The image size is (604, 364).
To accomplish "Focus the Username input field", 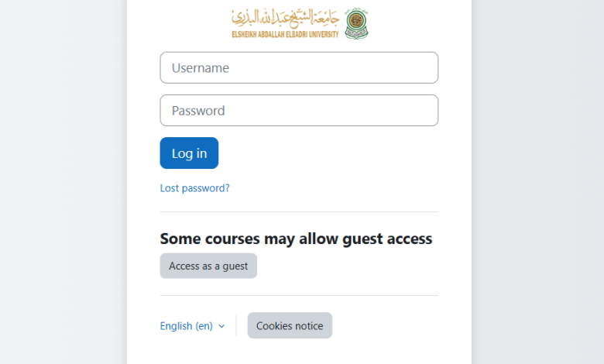I will pyautogui.click(x=299, y=68).
